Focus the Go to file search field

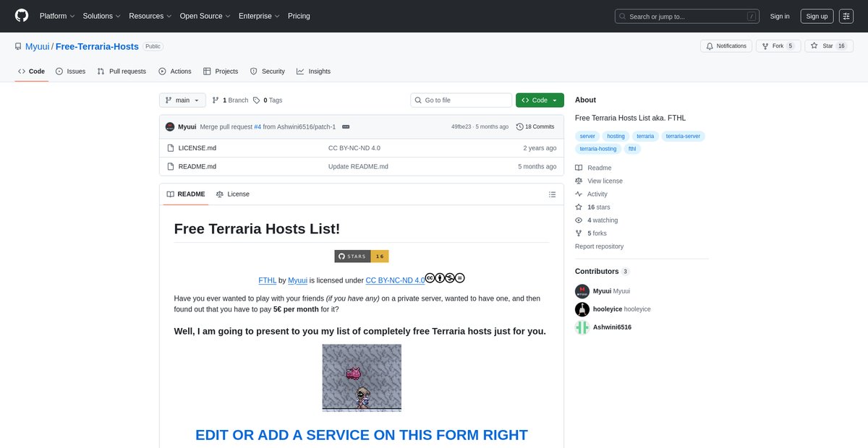tap(461, 100)
